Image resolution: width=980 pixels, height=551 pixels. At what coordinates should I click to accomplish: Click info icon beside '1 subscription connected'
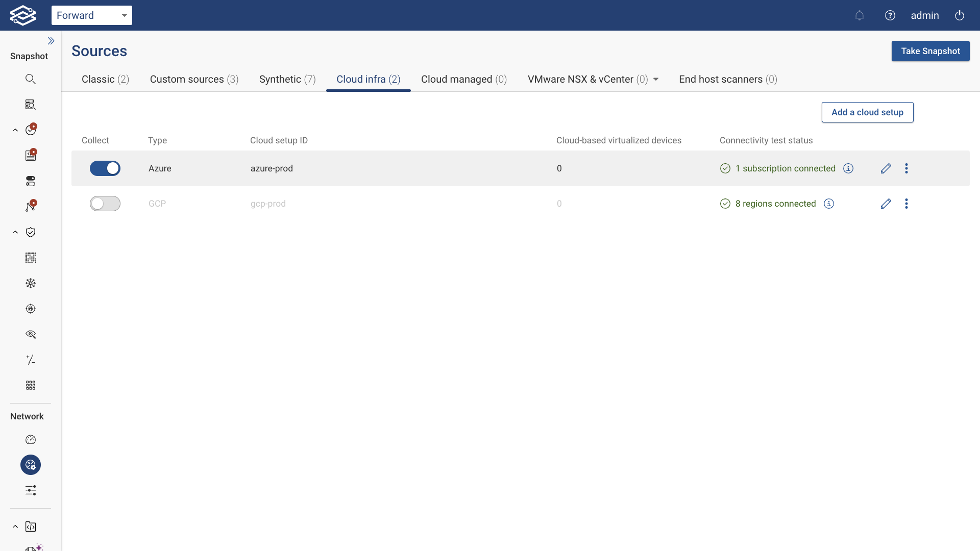pyautogui.click(x=848, y=168)
